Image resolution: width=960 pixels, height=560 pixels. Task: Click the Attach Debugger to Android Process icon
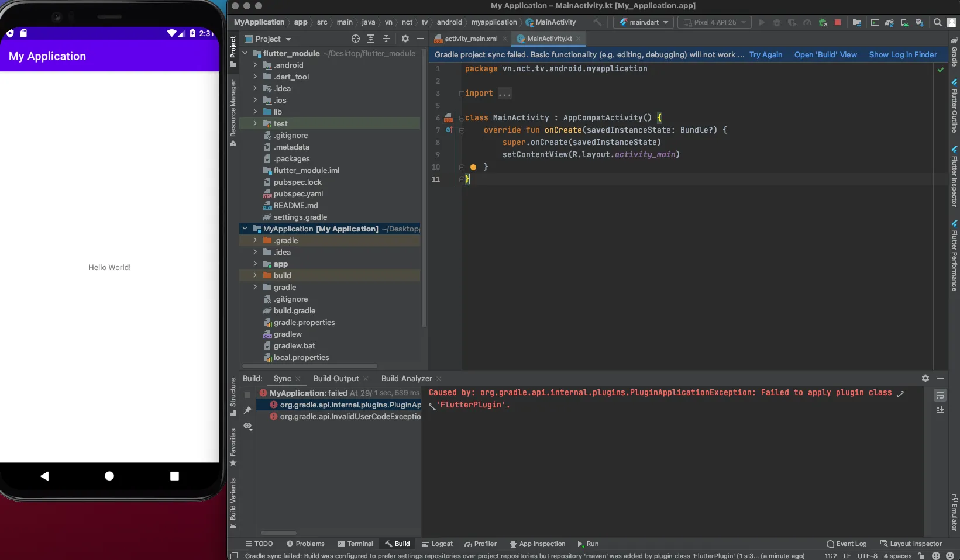coord(823,22)
